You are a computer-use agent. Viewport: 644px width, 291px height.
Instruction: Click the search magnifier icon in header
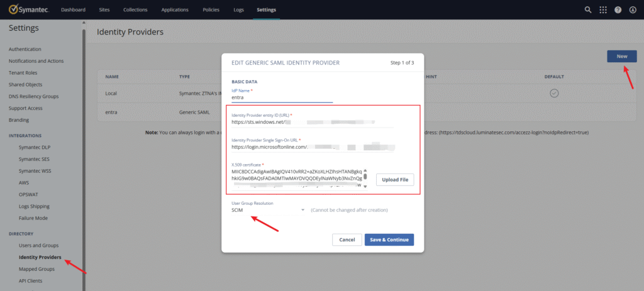[x=588, y=10]
